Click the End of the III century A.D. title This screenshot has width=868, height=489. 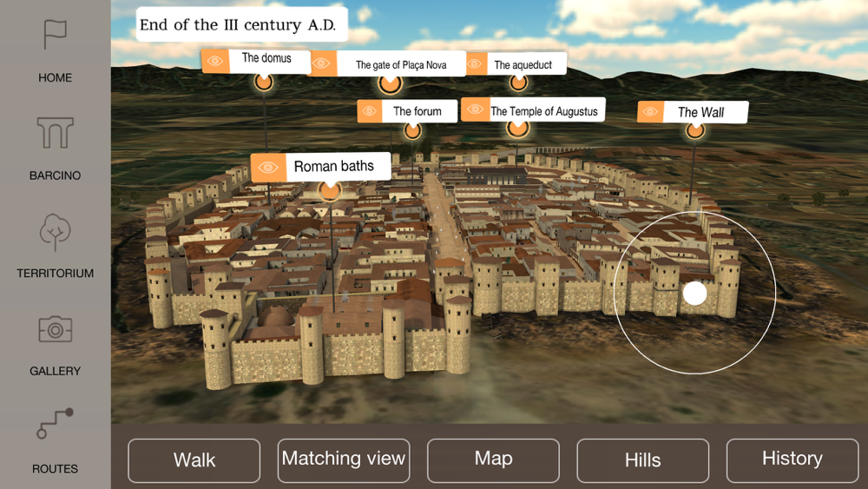click(x=238, y=25)
